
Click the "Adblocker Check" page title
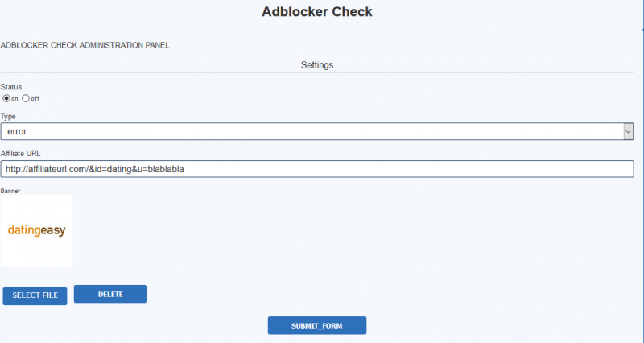point(317,12)
